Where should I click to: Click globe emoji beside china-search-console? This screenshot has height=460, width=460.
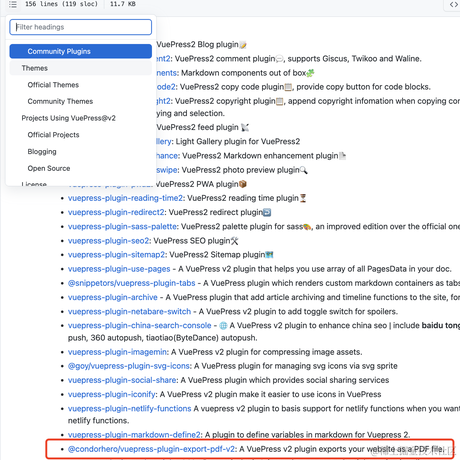(223, 326)
